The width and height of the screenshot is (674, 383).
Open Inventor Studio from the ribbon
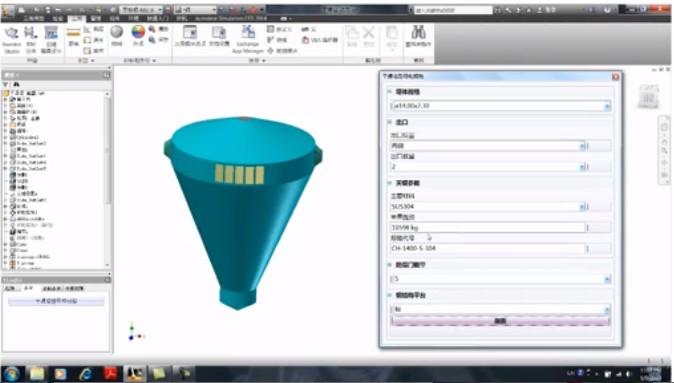pos(12,40)
